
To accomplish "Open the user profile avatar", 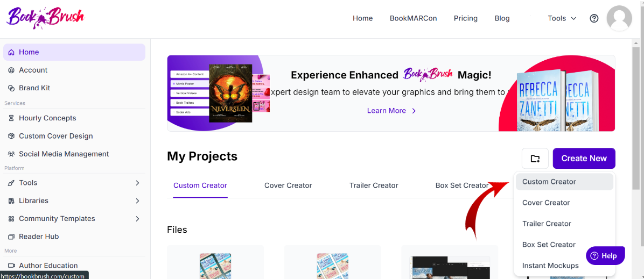I will [x=619, y=18].
